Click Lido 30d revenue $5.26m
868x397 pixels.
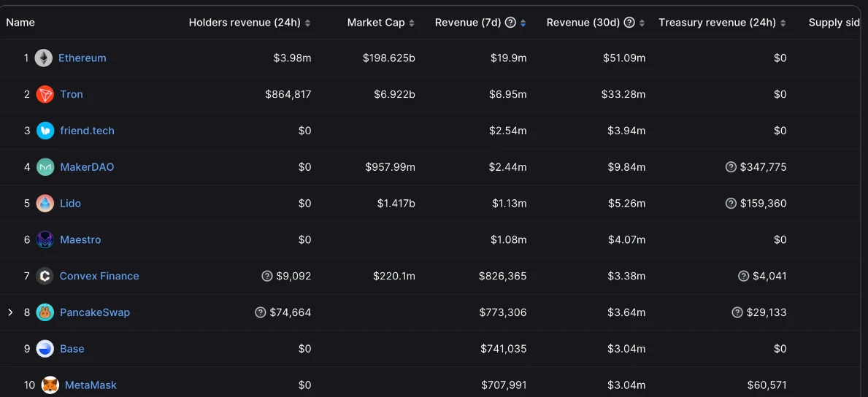pos(626,203)
